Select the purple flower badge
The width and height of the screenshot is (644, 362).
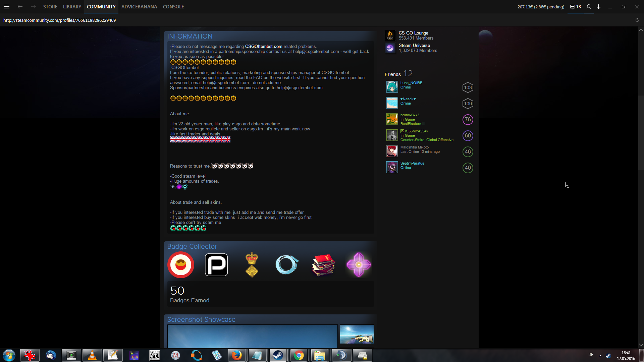coord(359,265)
